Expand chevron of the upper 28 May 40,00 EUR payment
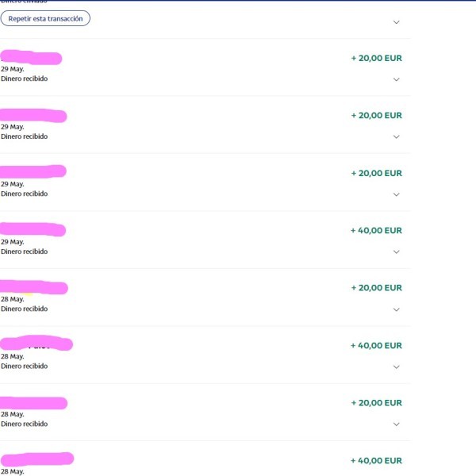476x476 pixels. pyautogui.click(x=396, y=367)
